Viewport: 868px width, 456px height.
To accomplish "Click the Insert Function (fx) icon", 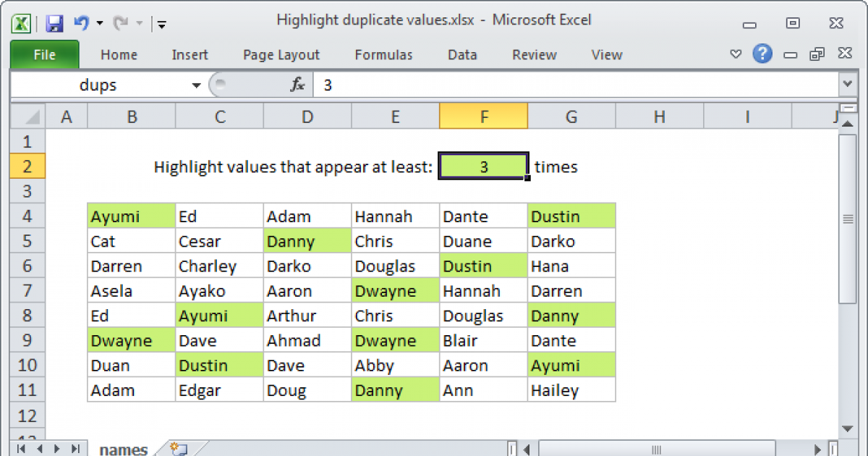I will 297,84.
